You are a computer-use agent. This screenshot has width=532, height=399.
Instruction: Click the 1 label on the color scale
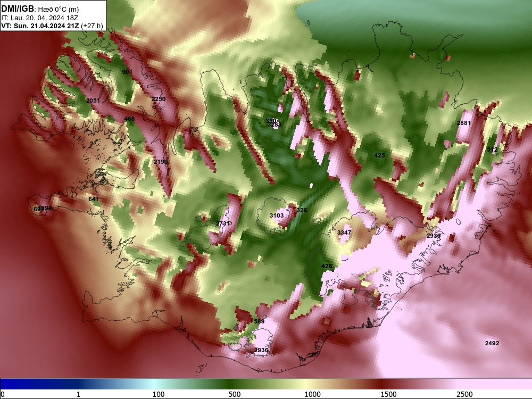78,394
